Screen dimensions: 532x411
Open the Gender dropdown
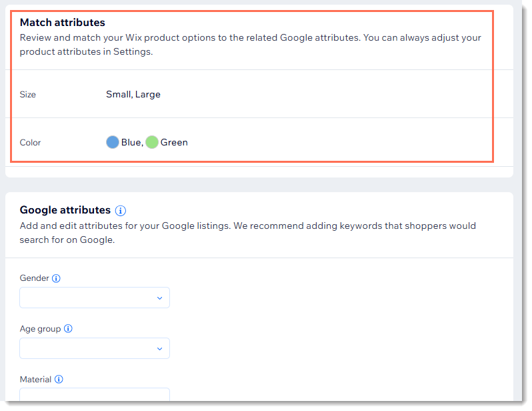95,298
